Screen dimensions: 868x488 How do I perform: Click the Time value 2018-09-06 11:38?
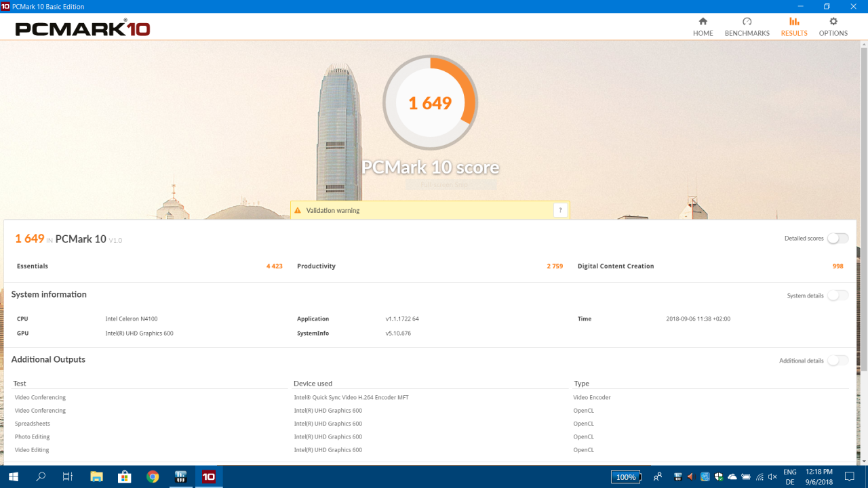pyautogui.click(x=698, y=319)
